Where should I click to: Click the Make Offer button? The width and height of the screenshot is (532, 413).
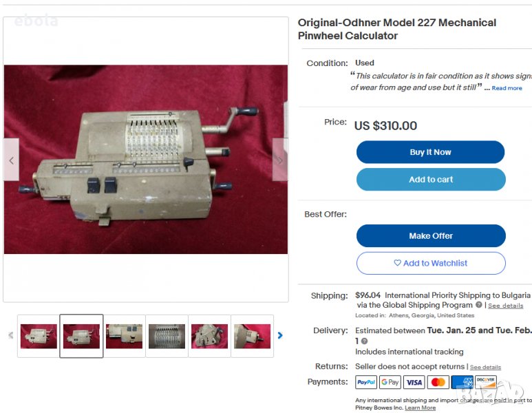click(431, 235)
